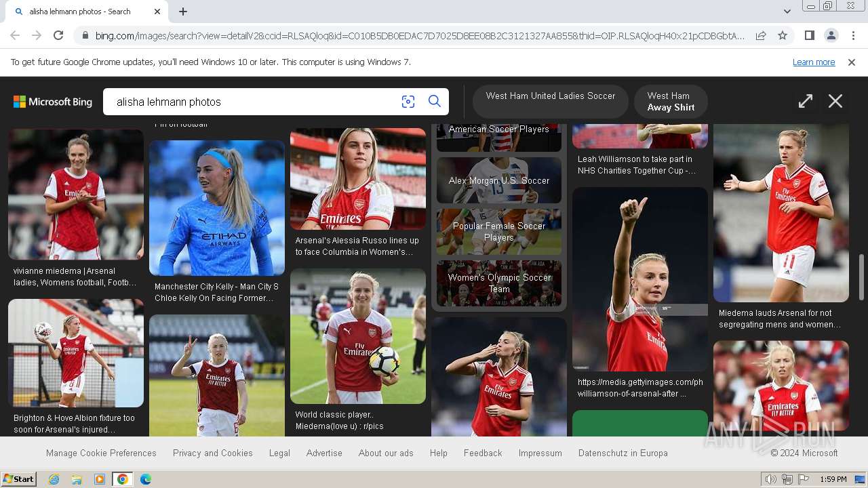Open the American Soccer Players related tile
The width and height of the screenshot is (868, 488).
coord(499,137)
